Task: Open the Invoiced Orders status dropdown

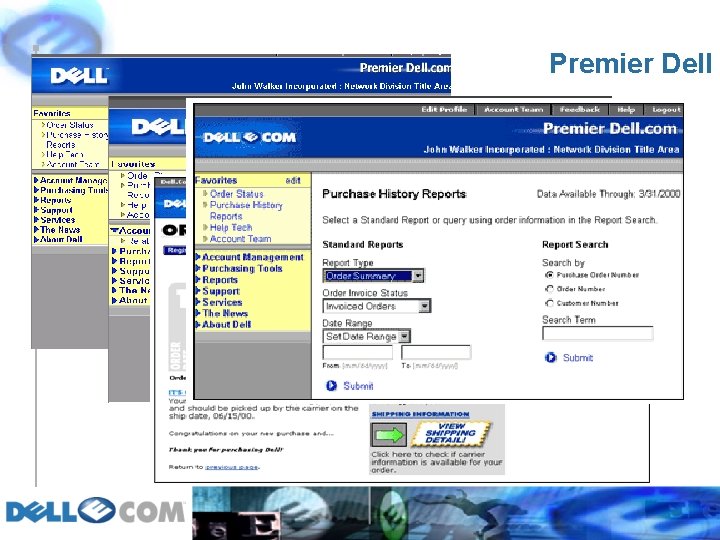Action: [x=377, y=306]
